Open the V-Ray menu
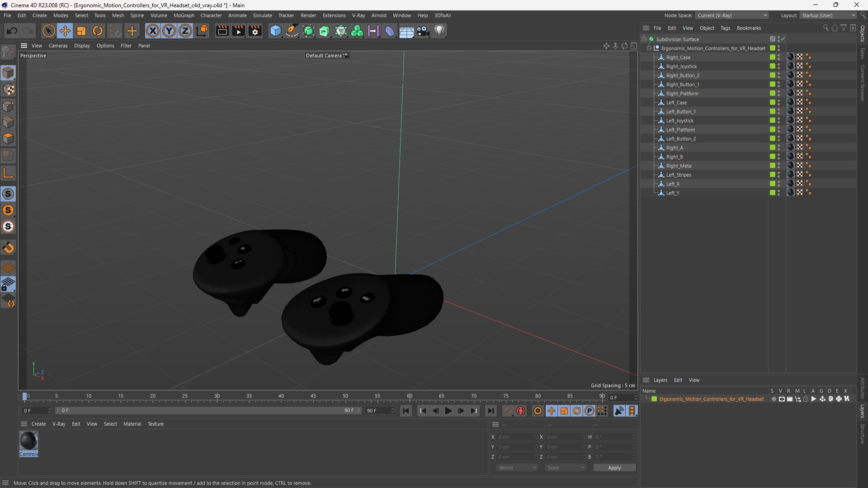Screen dimensions: 868x488 point(359,15)
